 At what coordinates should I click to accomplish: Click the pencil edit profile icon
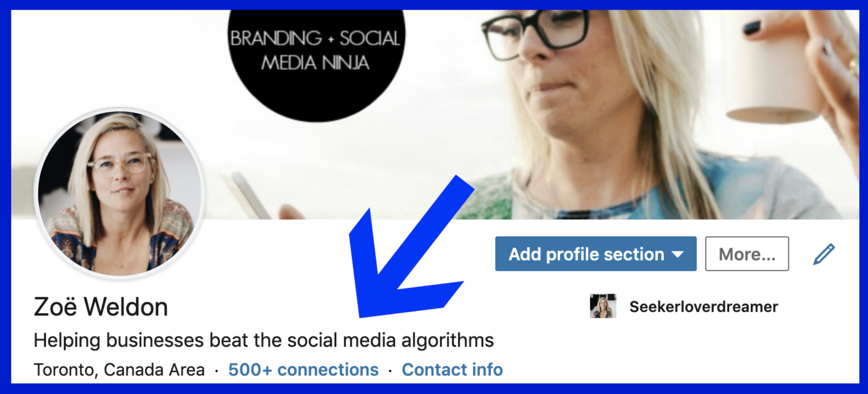click(824, 254)
